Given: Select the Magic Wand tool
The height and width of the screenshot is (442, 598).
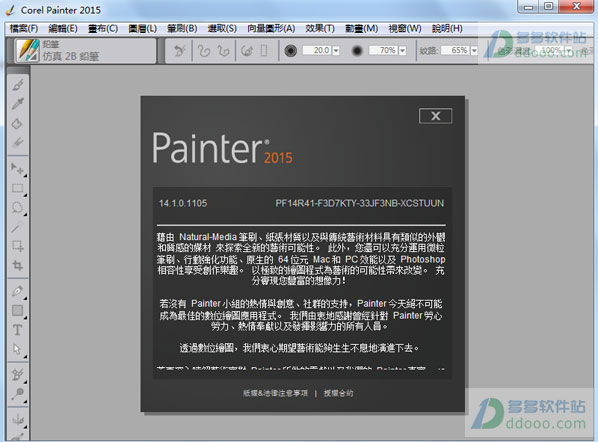Looking at the screenshot, I should [18, 228].
